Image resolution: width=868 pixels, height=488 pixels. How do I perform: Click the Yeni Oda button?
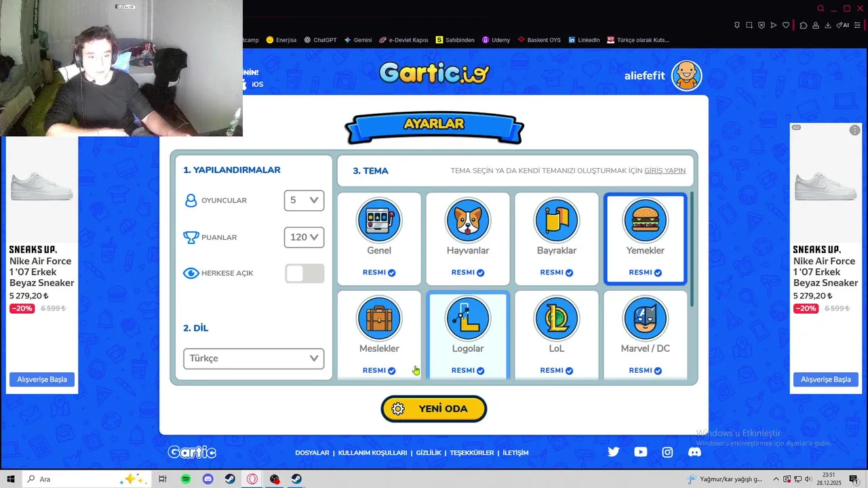tap(434, 409)
